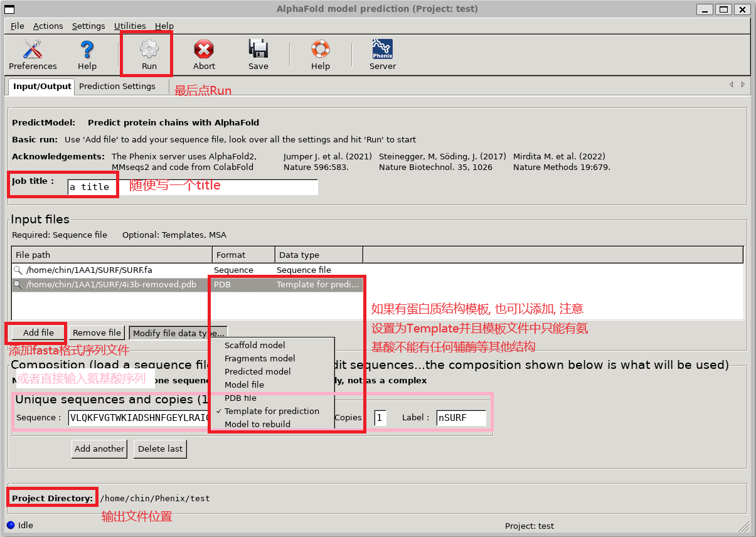This screenshot has height=537, width=756.
Task: Choose Model file data type
Action: coord(244,385)
